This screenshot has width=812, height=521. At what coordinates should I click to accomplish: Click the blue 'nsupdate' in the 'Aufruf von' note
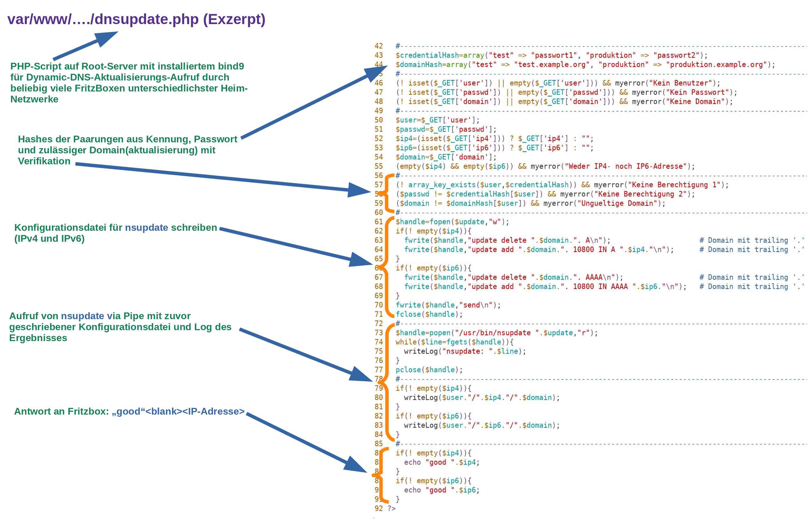(x=83, y=316)
